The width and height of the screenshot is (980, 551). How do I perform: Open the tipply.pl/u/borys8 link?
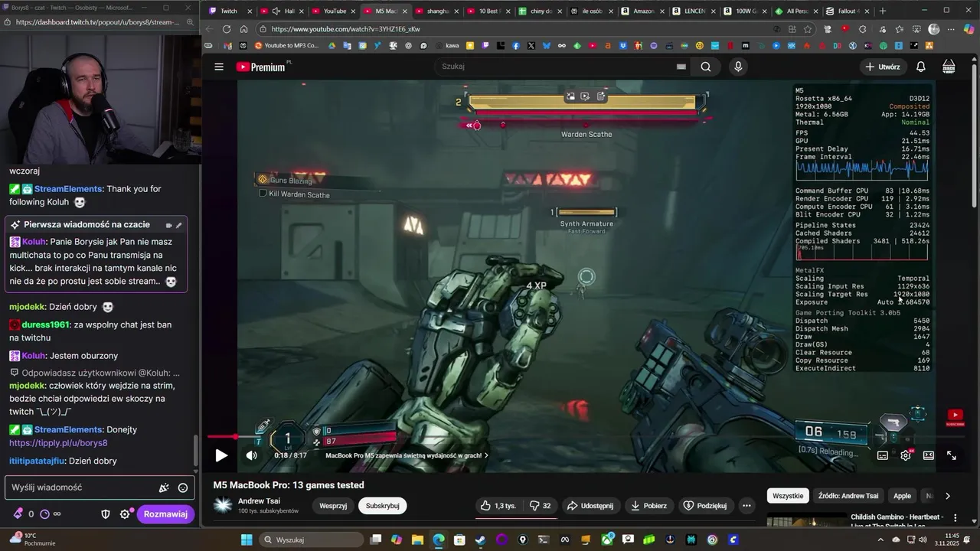58,443
